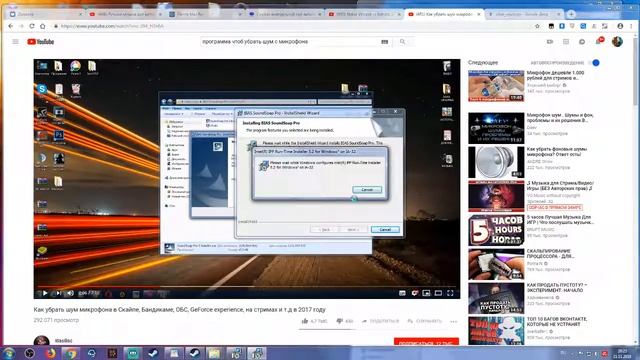Image resolution: width=640 pixels, height=360 pixels.
Task: Open video title 'Микрофон шум.. Шумы и фон'
Action: click(560, 118)
